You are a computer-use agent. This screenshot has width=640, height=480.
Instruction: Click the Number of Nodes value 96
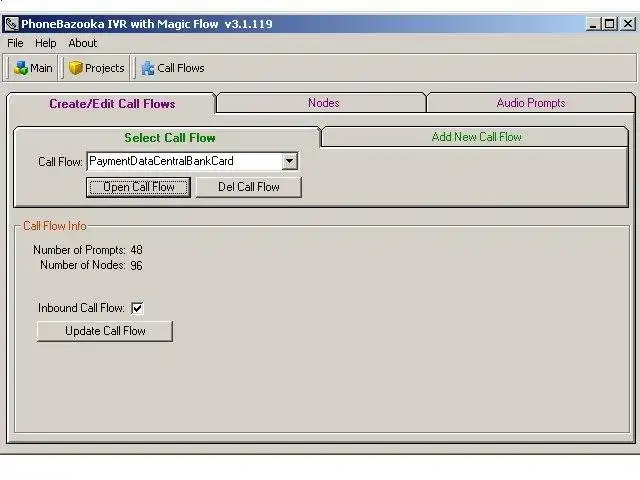coord(136,266)
